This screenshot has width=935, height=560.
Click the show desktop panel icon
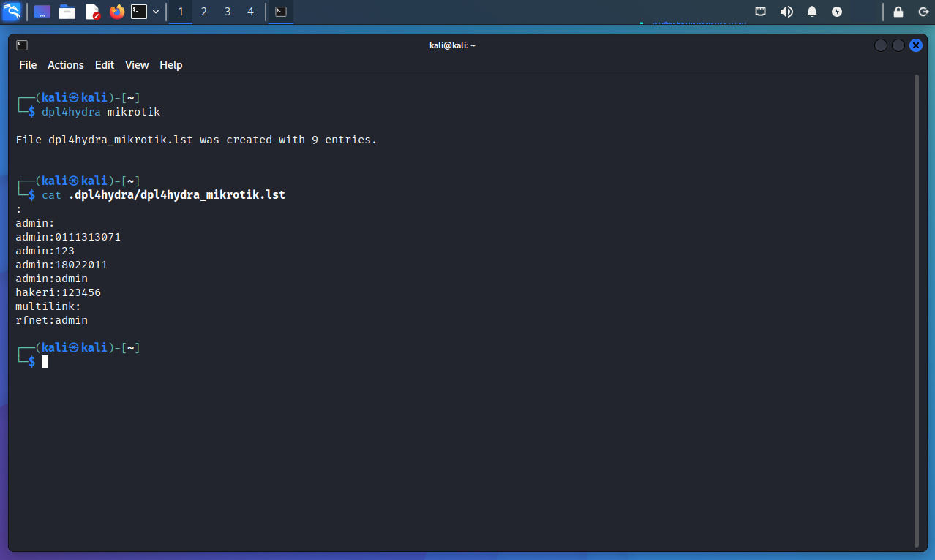tap(42, 12)
